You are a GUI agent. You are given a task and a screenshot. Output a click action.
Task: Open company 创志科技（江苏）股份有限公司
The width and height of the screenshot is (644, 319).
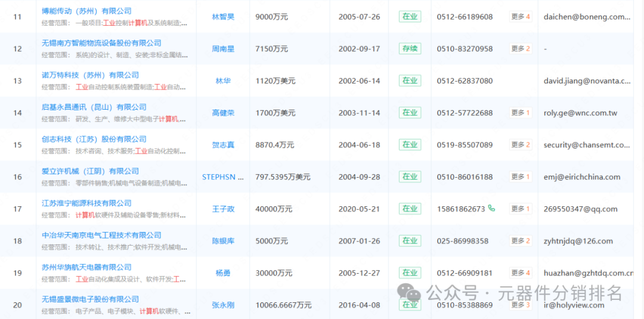click(94, 139)
